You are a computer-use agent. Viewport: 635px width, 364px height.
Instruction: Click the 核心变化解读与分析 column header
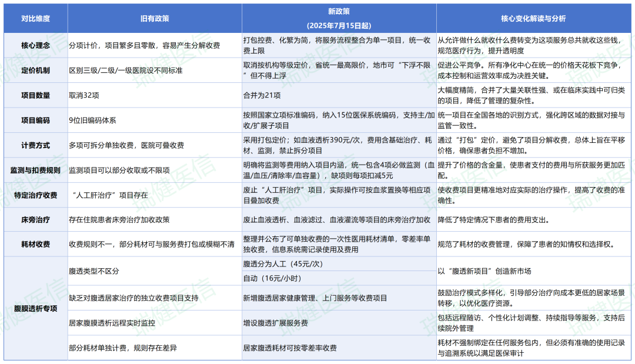pyautogui.click(x=532, y=18)
